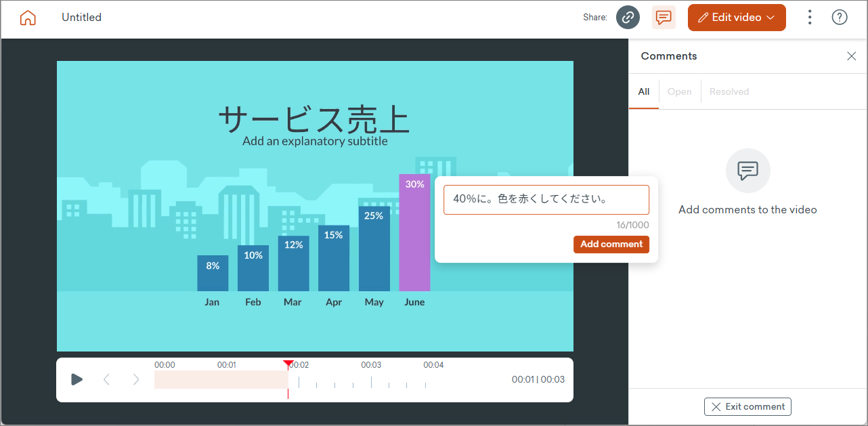Toggle the comments mode icon
Viewport: 868px width, 426px height.
pos(664,18)
